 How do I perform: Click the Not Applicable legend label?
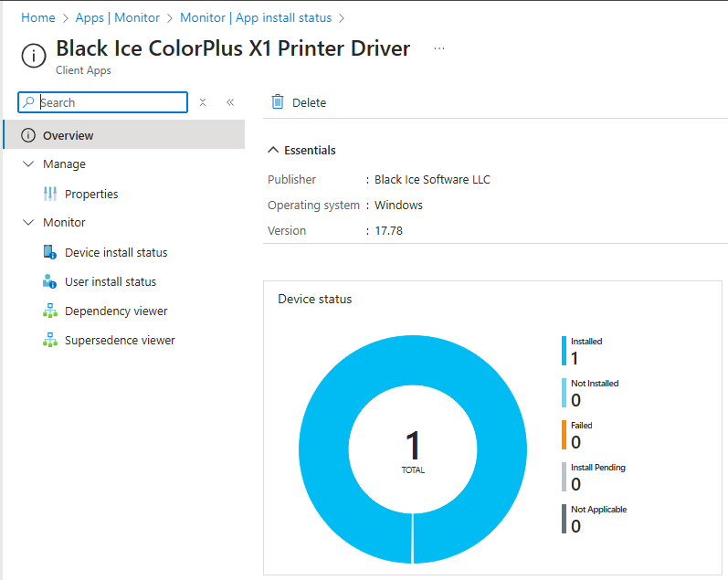click(x=598, y=510)
